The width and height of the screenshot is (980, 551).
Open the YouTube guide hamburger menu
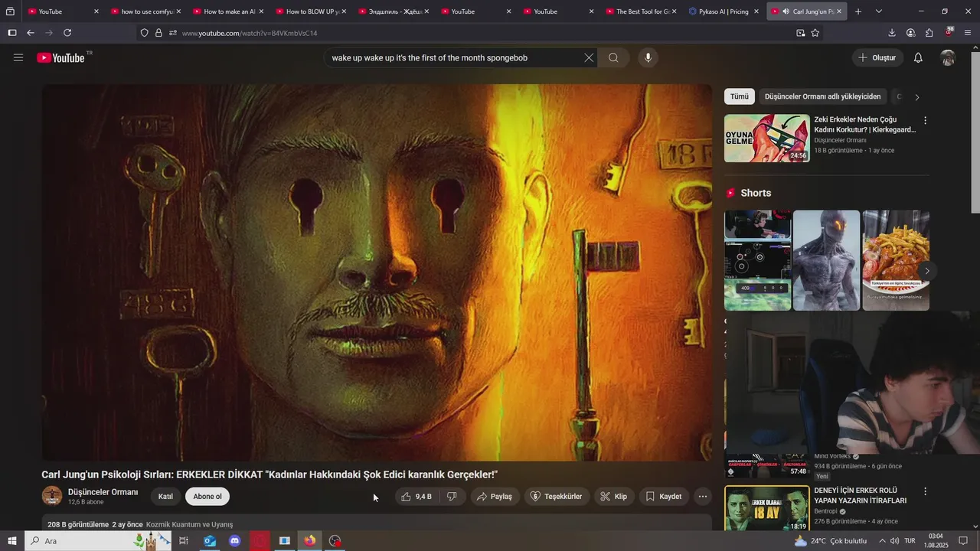[x=18, y=57]
